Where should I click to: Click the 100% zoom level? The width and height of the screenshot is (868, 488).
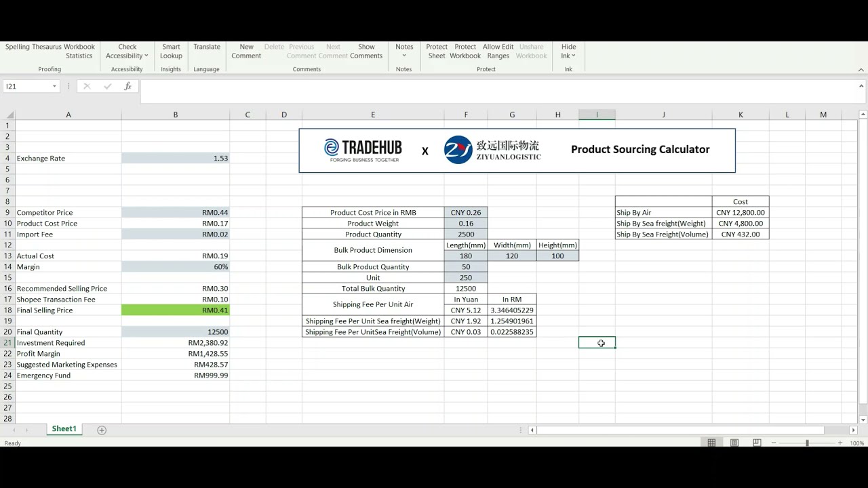point(857,443)
